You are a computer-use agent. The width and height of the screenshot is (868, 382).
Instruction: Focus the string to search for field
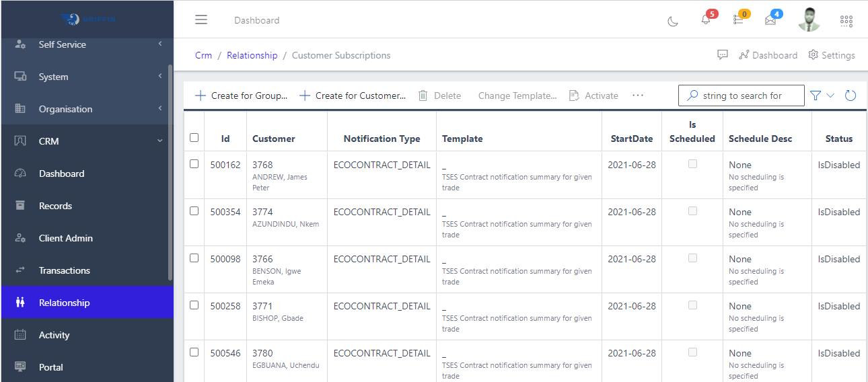tap(742, 95)
